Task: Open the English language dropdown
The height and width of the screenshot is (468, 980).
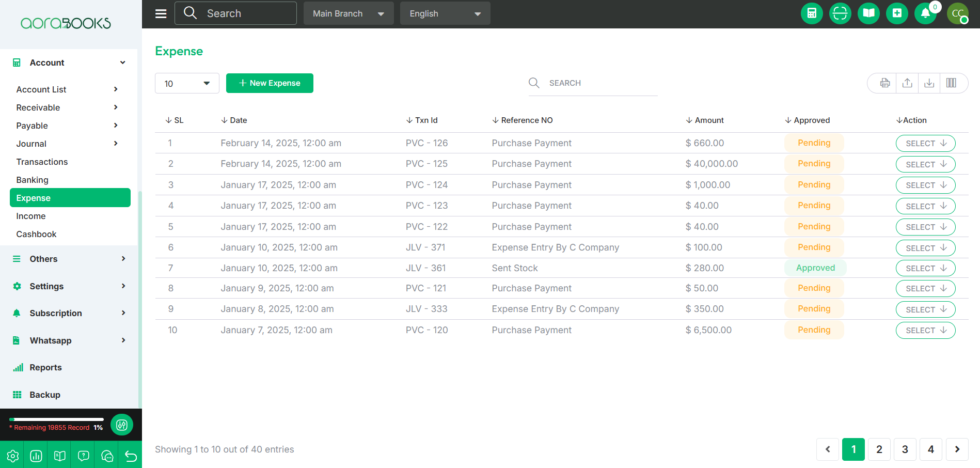Action: 445,13
